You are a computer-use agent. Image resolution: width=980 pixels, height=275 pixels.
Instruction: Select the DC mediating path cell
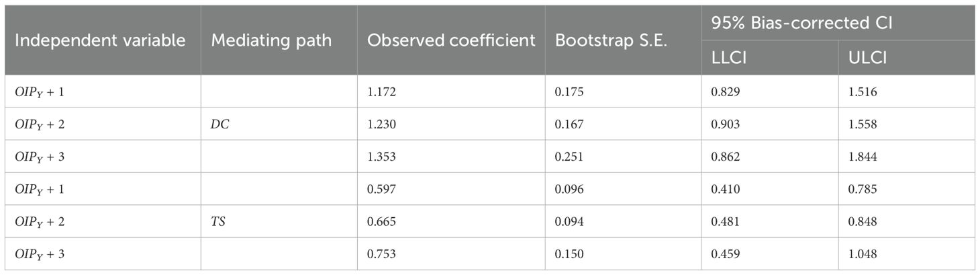(x=221, y=124)
